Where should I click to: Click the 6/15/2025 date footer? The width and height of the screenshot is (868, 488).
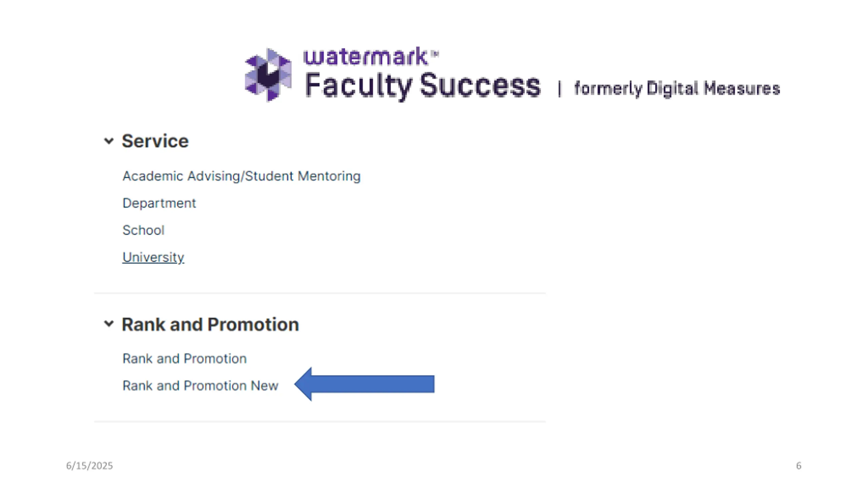90,466
